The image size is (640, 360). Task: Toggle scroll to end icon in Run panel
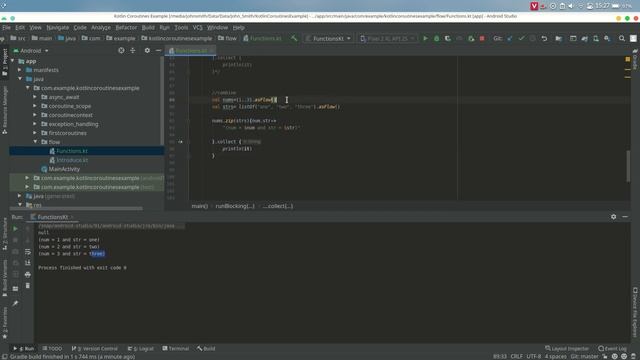pyautogui.click(x=28, y=263)
